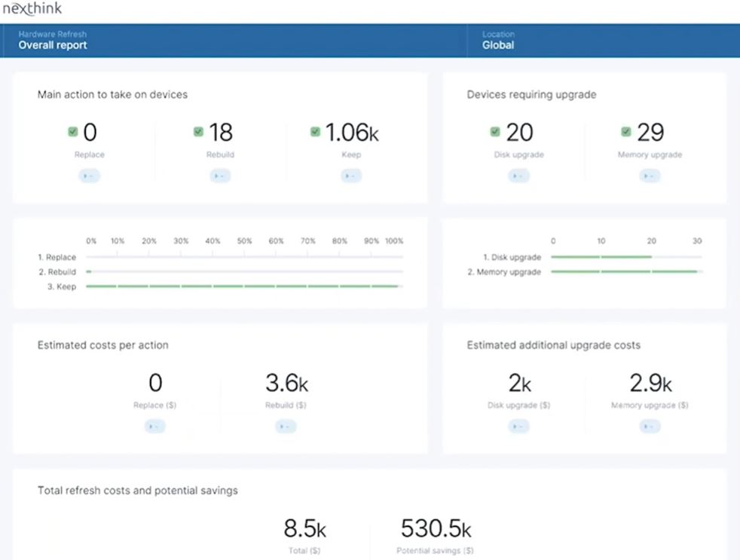
Task: Click the Nexthink logo
Action: [32, 10]
